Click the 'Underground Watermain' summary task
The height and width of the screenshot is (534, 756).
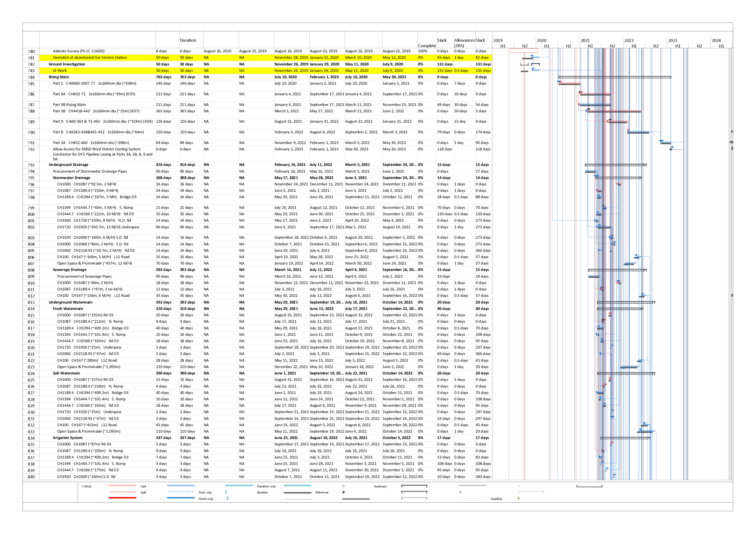[x=70, y=302]
